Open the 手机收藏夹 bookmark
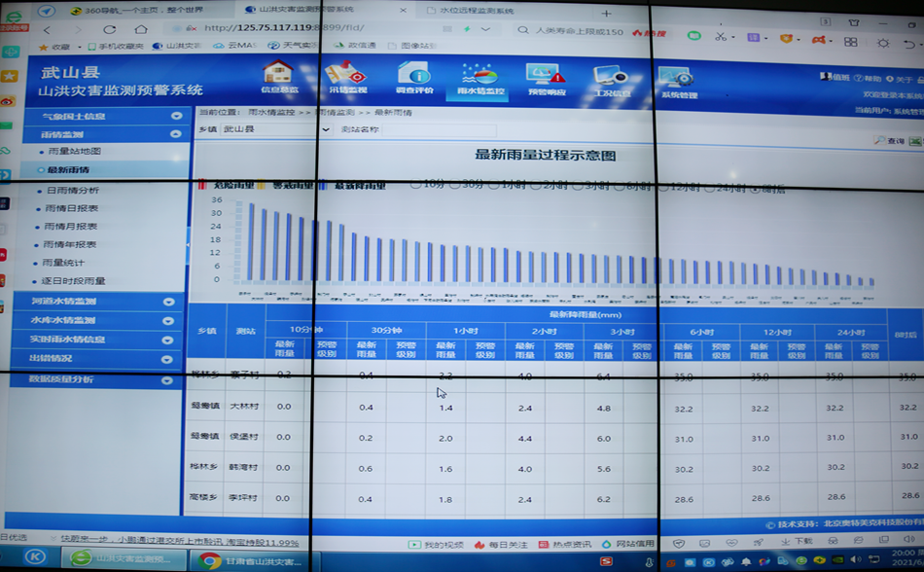 pyautogui.click(x=116, y=46)
